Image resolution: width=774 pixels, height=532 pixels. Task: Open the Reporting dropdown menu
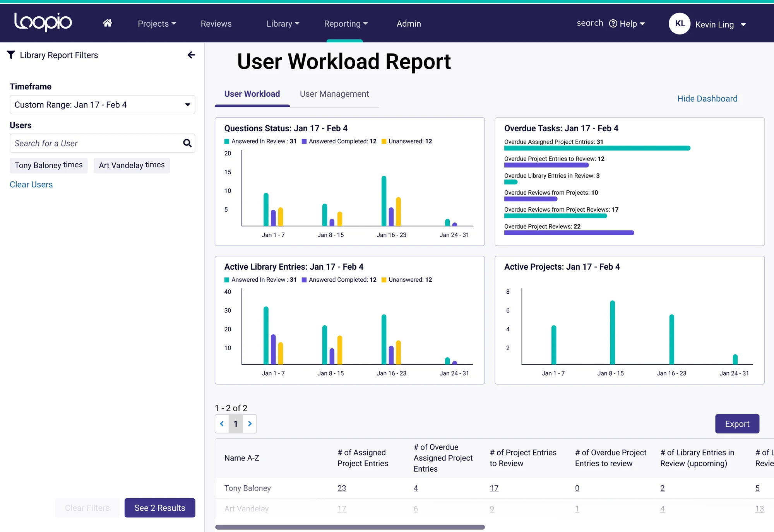tap(346, 24)
